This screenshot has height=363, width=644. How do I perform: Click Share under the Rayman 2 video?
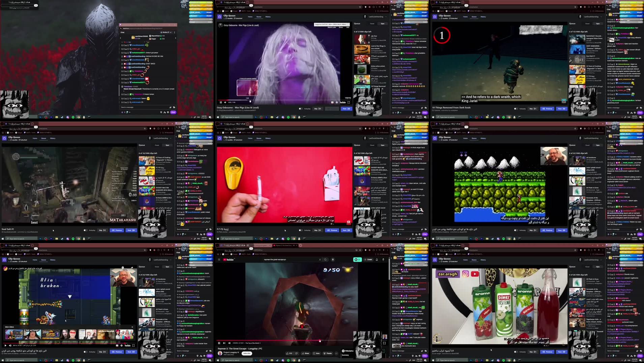click(x=306, y=353)
